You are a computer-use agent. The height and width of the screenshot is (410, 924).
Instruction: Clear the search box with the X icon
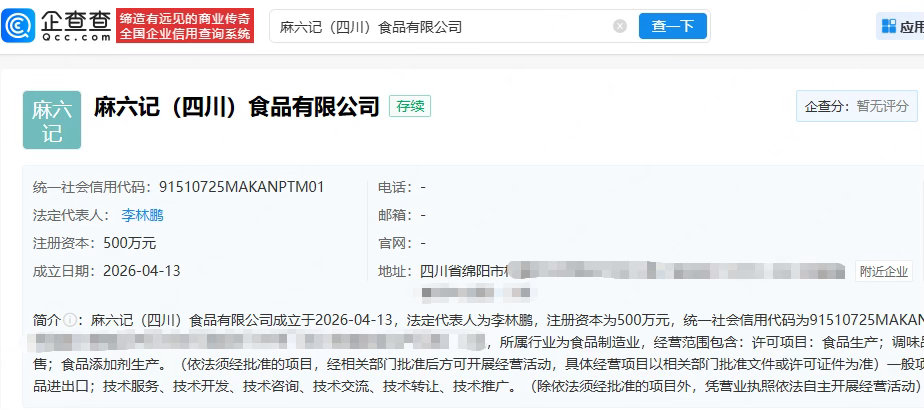coord(619,27)
